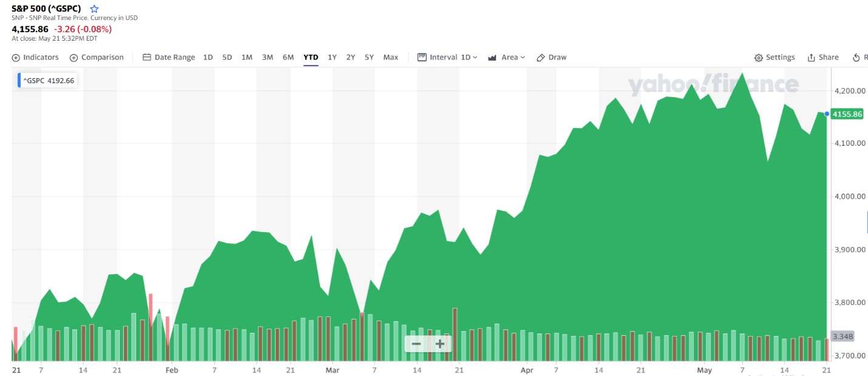Click the ^GSPC 4192.66 legend label

[49, 80]
